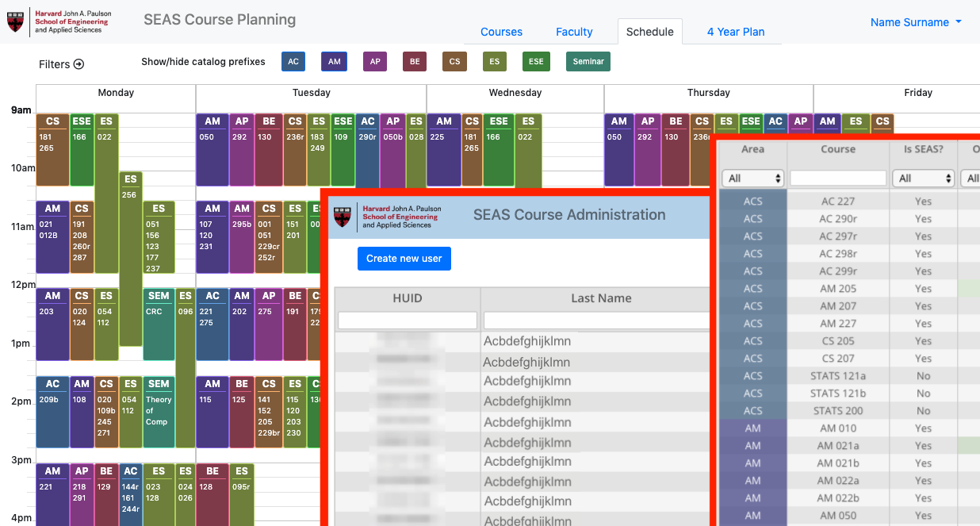Select the AP 275 schedule block
This screenshot has height=526, width=980.
click(x=268, y=324)
